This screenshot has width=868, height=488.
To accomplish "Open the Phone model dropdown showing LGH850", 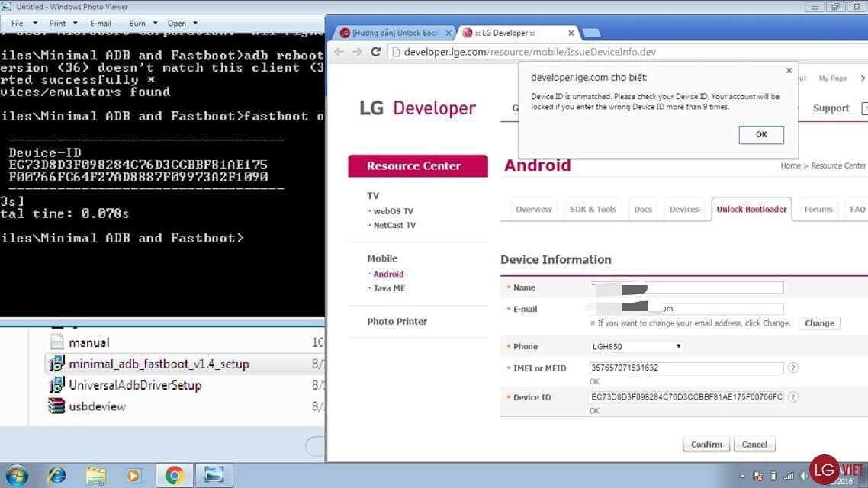I will (x=636, y=347).
